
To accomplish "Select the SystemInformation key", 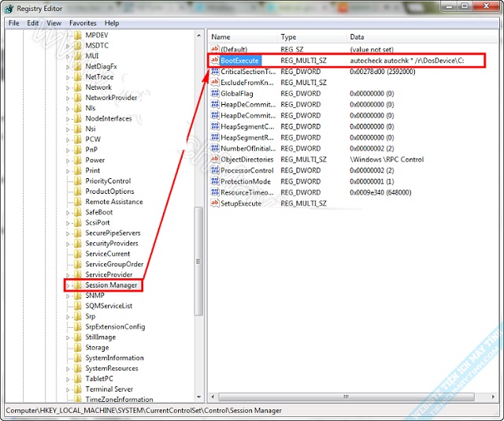I will pos(114,358).
